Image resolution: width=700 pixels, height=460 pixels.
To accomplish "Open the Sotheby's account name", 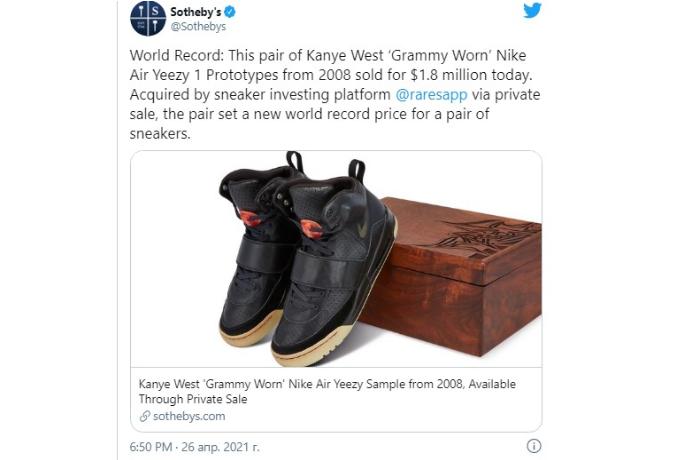I will coord(196,12).
